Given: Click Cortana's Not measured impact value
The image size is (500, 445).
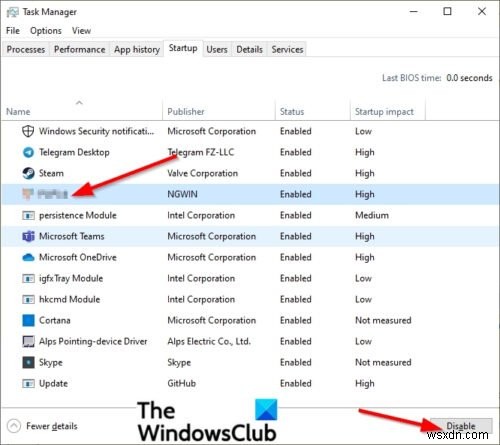Looking at the screenshot, I should (383, 320).
